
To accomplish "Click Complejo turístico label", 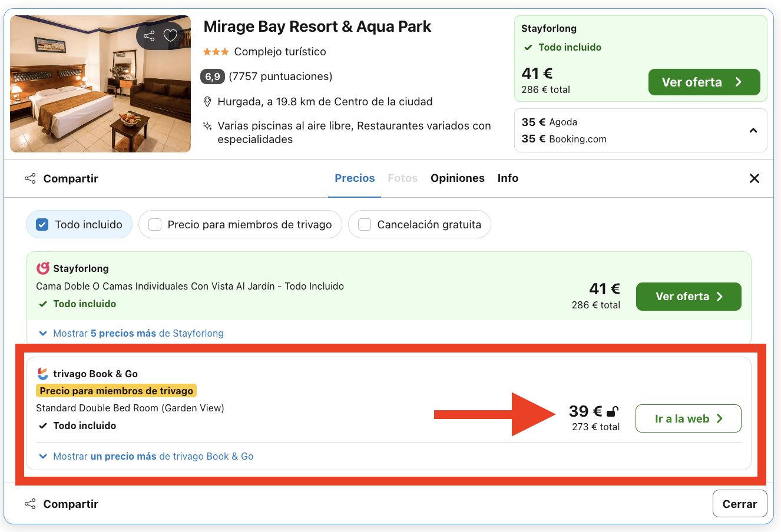I will [280, 52].
